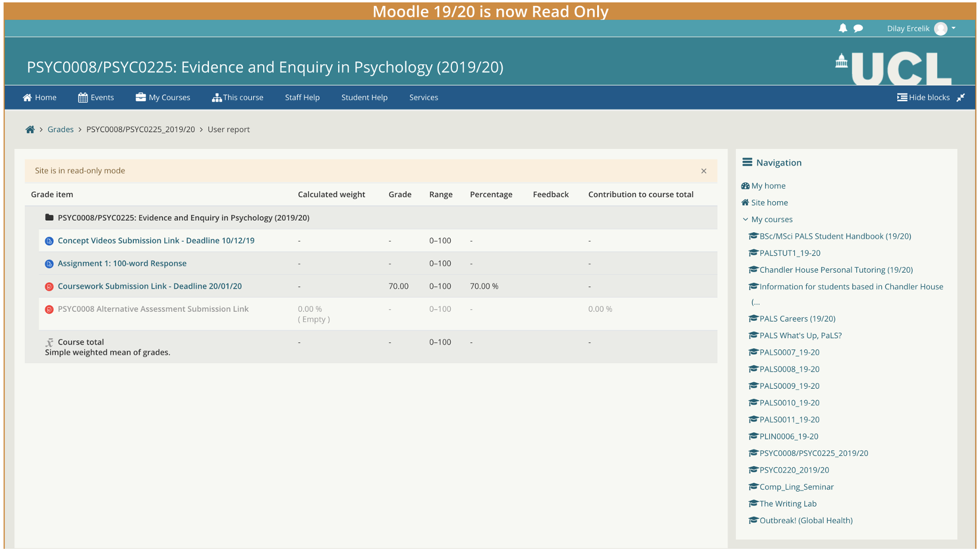Open BSc/MSci PALS Student Handbook (19/20)

point(835,236)
